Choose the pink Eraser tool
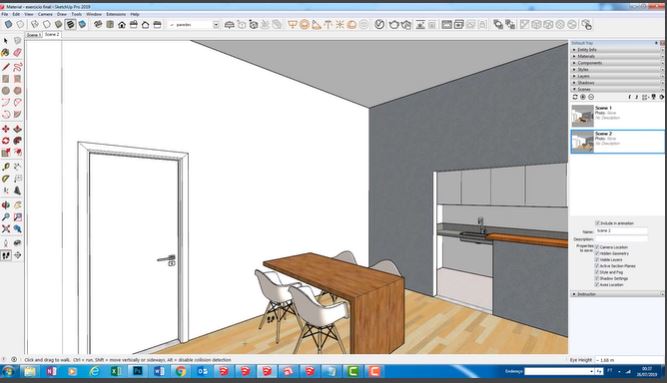667x383 pixels. point(17,52)
